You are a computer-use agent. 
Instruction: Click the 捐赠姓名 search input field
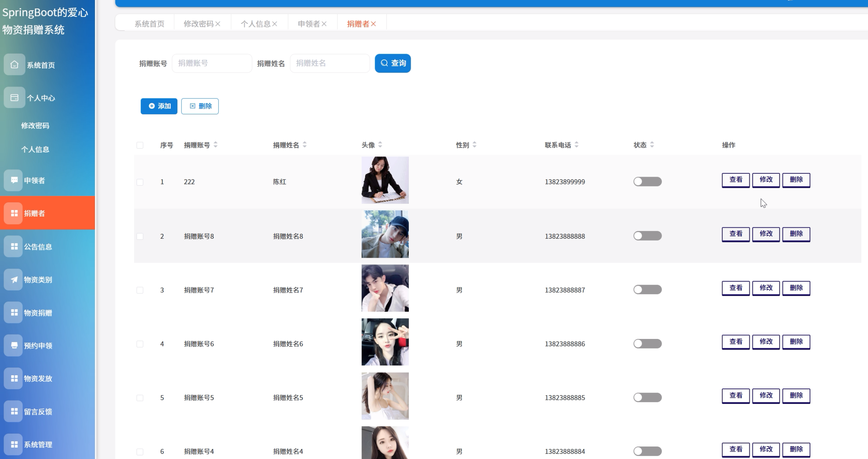tap(329, 63)
